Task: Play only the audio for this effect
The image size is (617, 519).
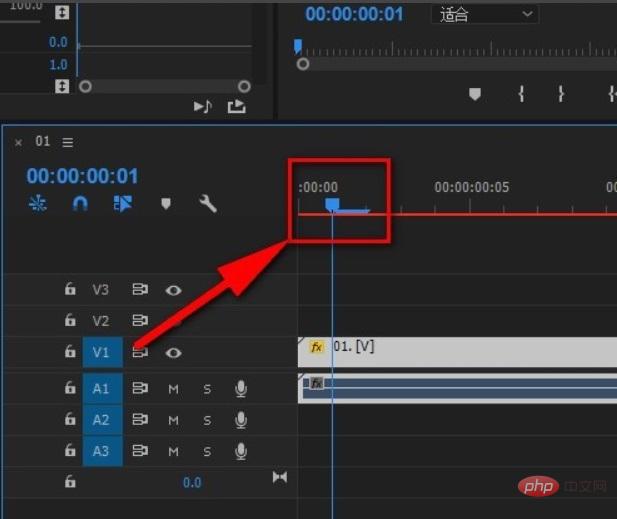Action: 203,106
